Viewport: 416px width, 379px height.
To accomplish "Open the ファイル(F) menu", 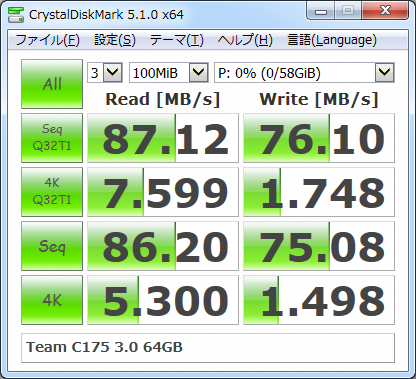I will (47, 40).
